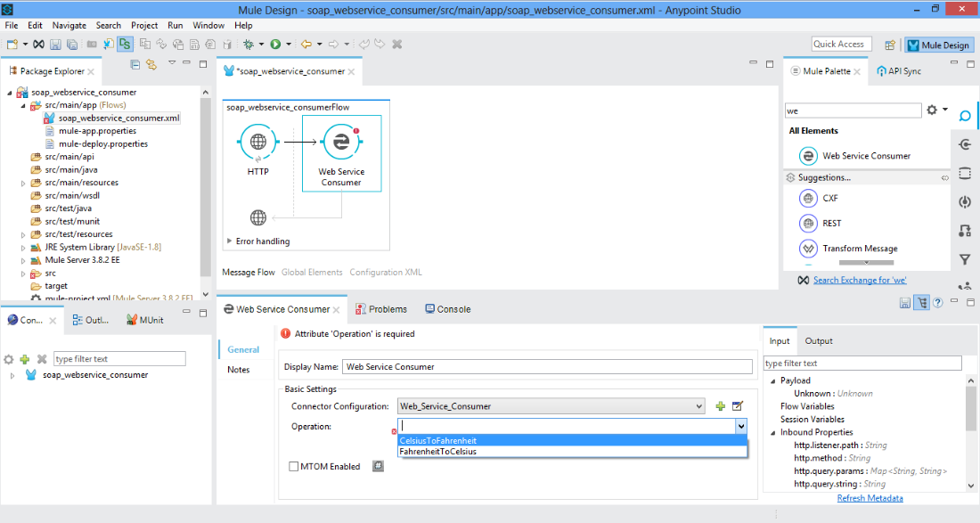Click Search Exchange for 'we' link
This screenshot has width=980, height=523.
pyautogui.click(x=860, y=280)
